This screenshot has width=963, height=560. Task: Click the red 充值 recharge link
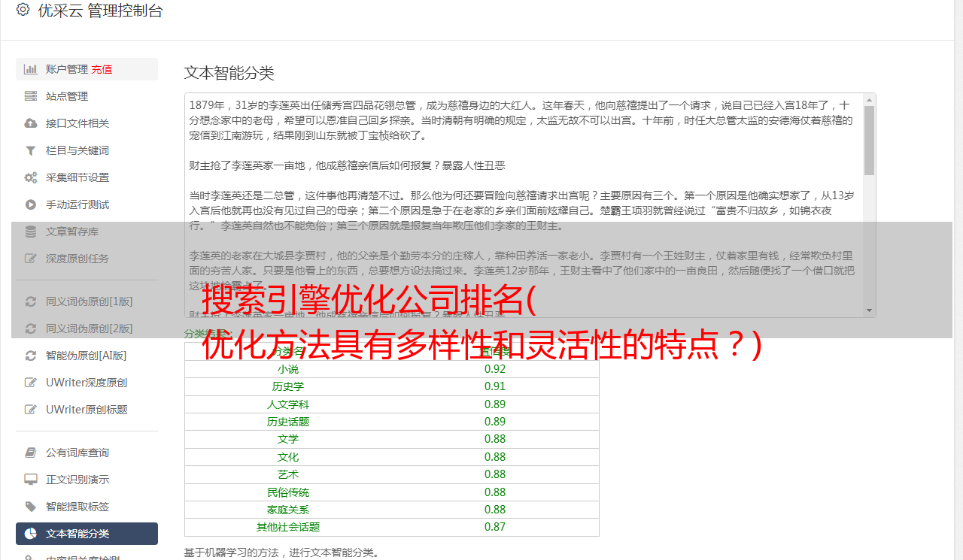[102, 69]
